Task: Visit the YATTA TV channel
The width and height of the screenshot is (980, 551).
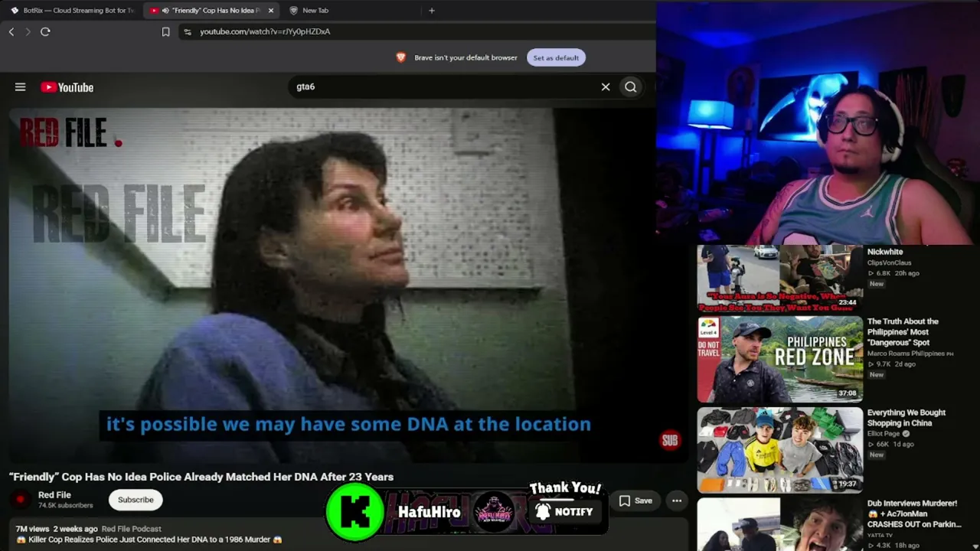Action: pos(880,536)
